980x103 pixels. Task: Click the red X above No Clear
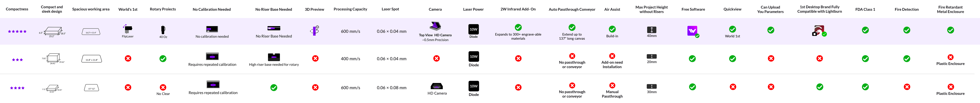tap(163, 87)
